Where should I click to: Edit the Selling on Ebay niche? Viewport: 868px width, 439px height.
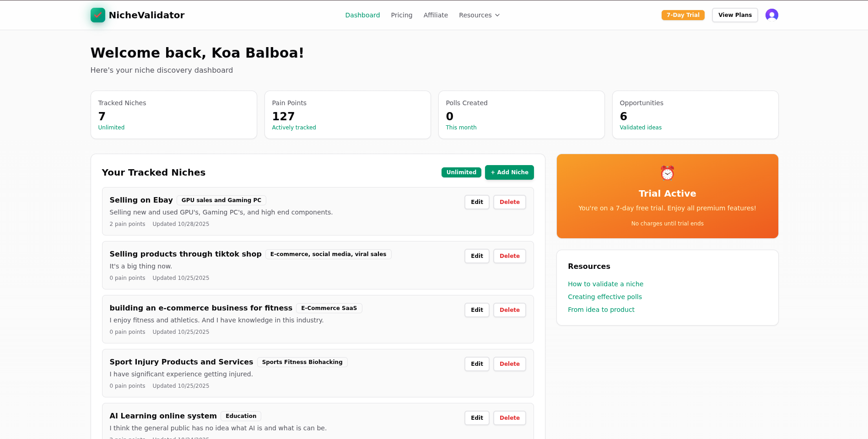tap(477, 202)
